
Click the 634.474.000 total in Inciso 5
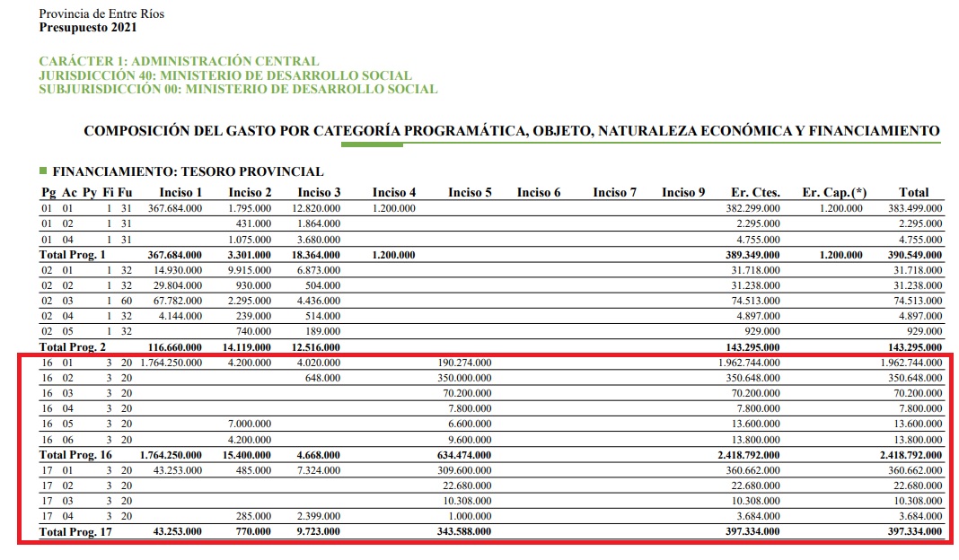(x=462, y=455)
